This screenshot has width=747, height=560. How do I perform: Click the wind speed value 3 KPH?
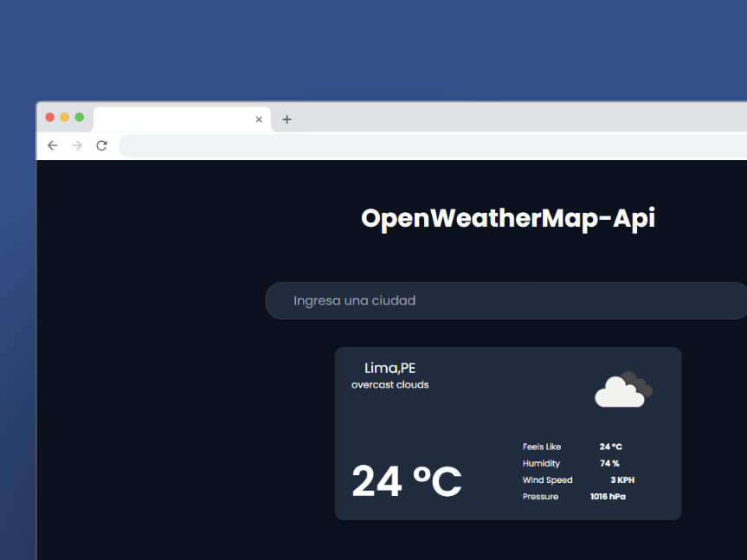coord(622,480)
